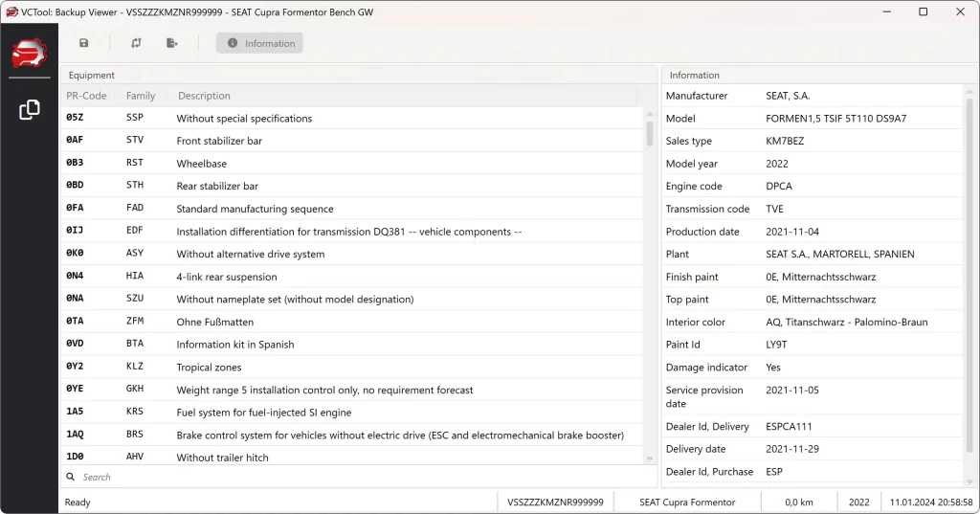980x514 pixels.
Task: Select 'Information kit in Spanish' row
Action: pyautogui.click(x=352, y=345)
